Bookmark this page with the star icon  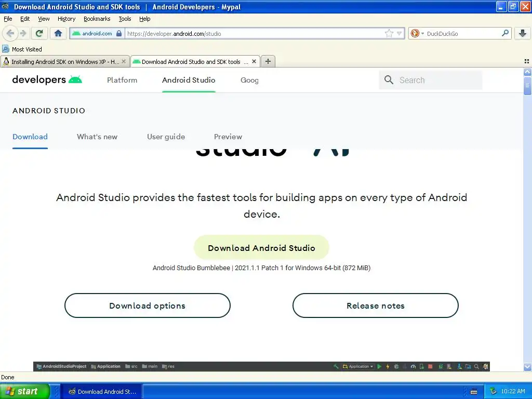(389, 33)
